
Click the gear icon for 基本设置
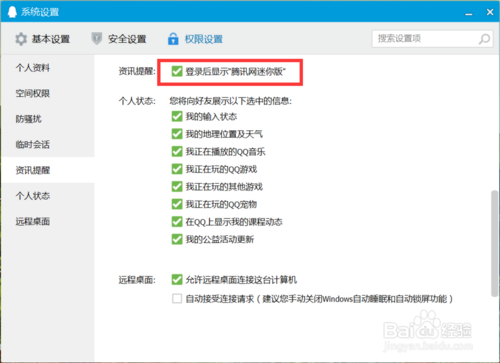coord(21,39)
